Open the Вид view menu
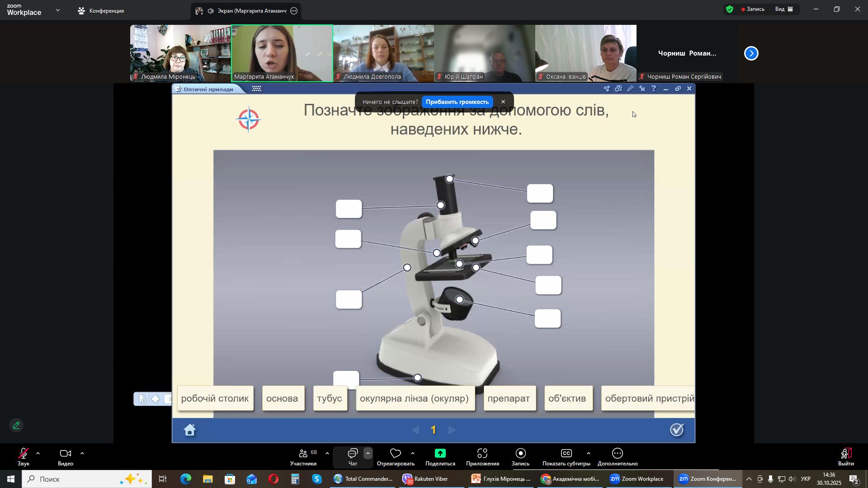 click(x=784, y=9)
